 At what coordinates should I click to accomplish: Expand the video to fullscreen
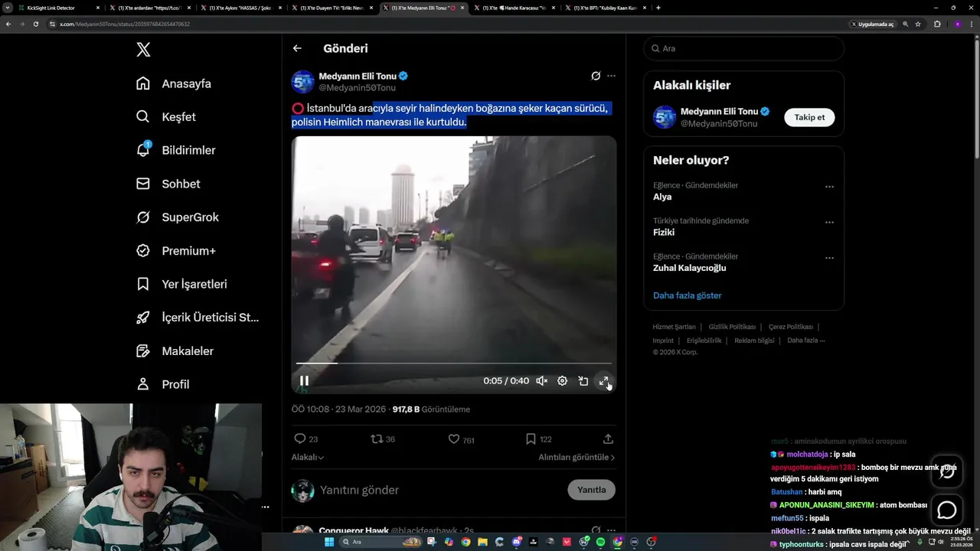(603, 380)
